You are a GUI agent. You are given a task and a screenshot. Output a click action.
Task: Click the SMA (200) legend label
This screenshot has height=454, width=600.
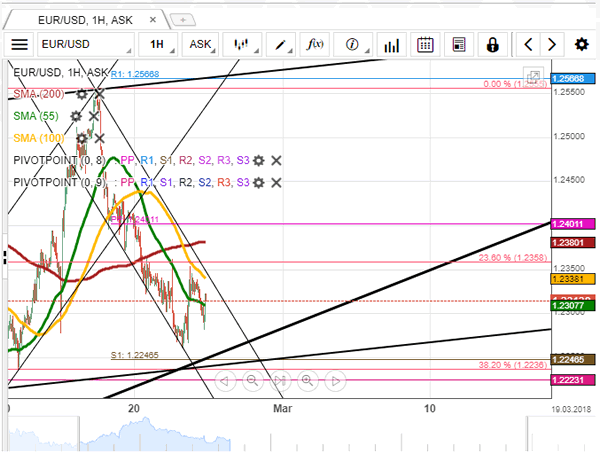pyautogui.click(x=39, y=94)
